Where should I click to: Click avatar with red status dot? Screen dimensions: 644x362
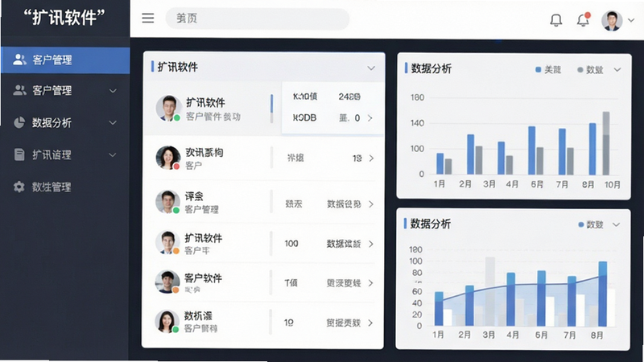(168, 158)
